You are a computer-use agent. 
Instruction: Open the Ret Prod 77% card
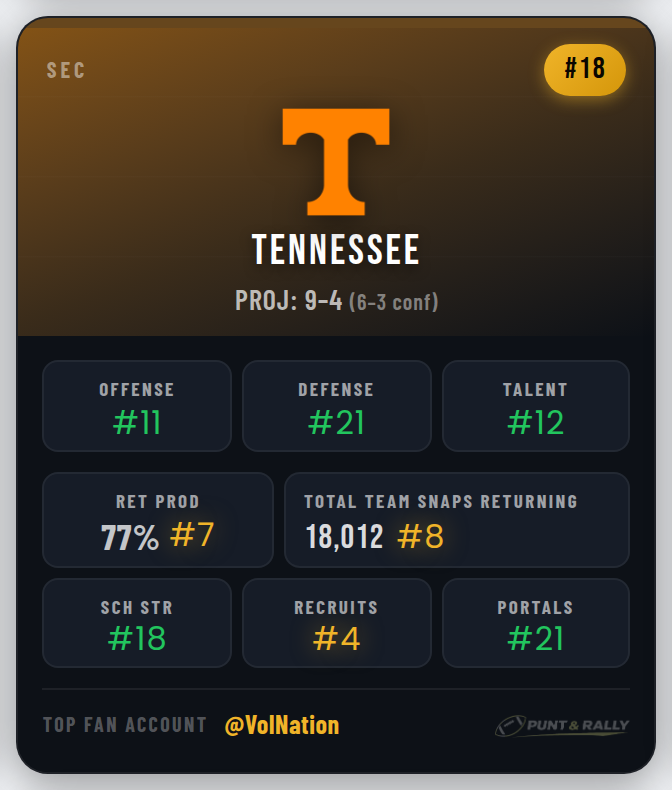pos(157,520)
